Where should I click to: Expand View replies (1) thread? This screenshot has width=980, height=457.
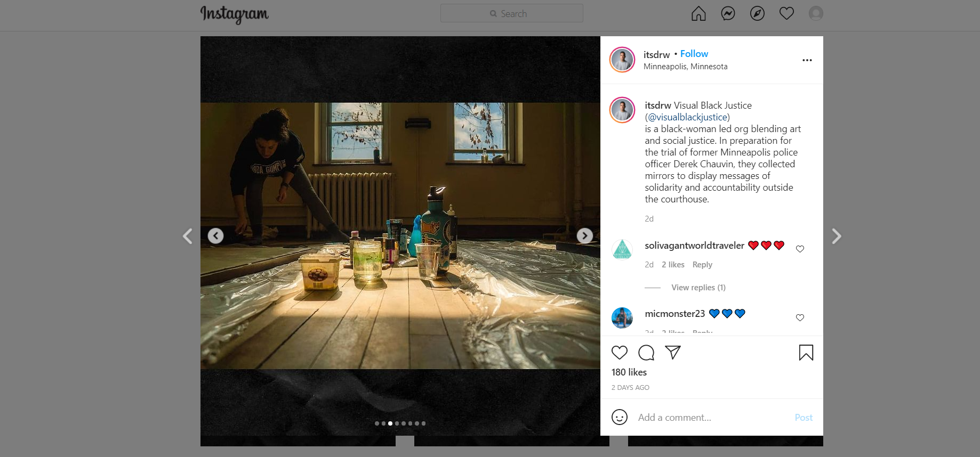click(x=698, y=288)
